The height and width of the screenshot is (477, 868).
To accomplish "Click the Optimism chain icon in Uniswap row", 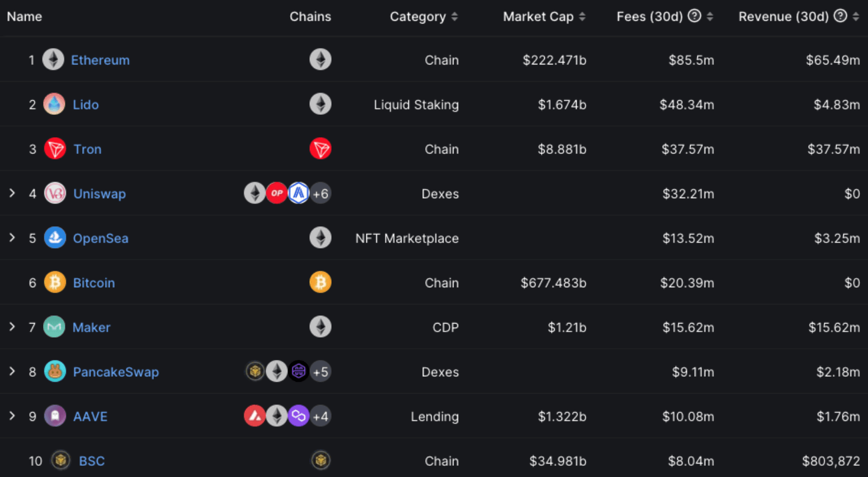I will click(277, 193).
